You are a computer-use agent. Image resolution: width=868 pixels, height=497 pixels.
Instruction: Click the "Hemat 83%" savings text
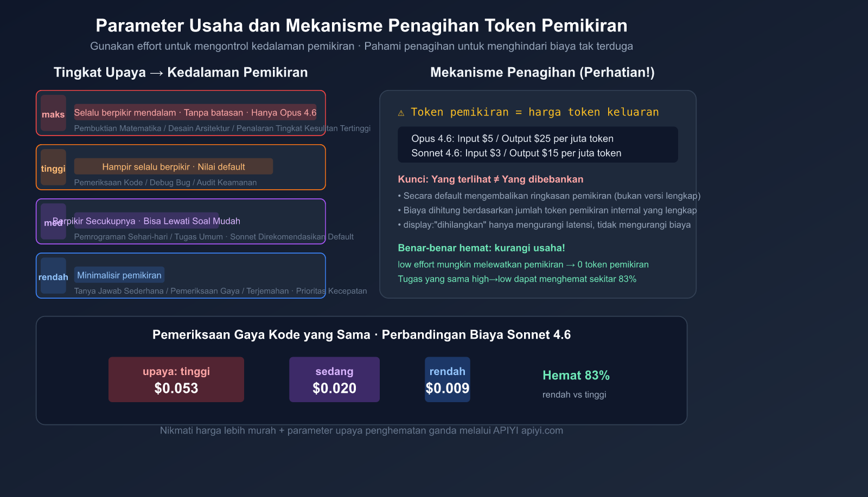point(576,375)
